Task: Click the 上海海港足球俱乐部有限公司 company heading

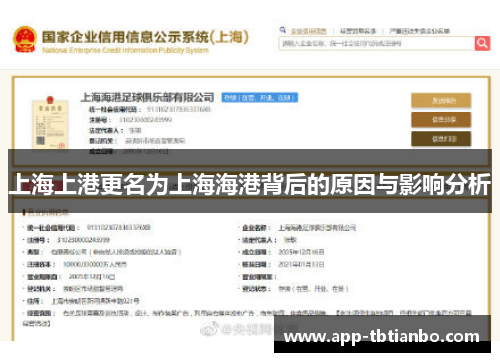Action: point(147,97)
